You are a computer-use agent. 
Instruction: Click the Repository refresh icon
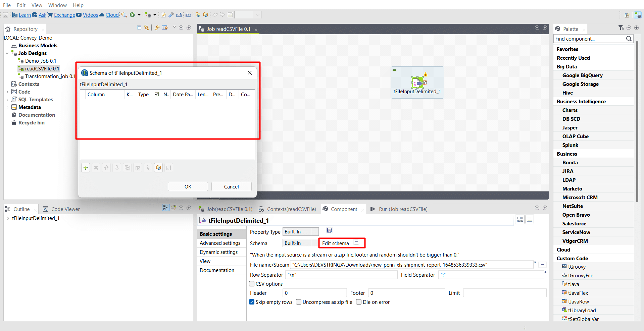coord(156,27)
